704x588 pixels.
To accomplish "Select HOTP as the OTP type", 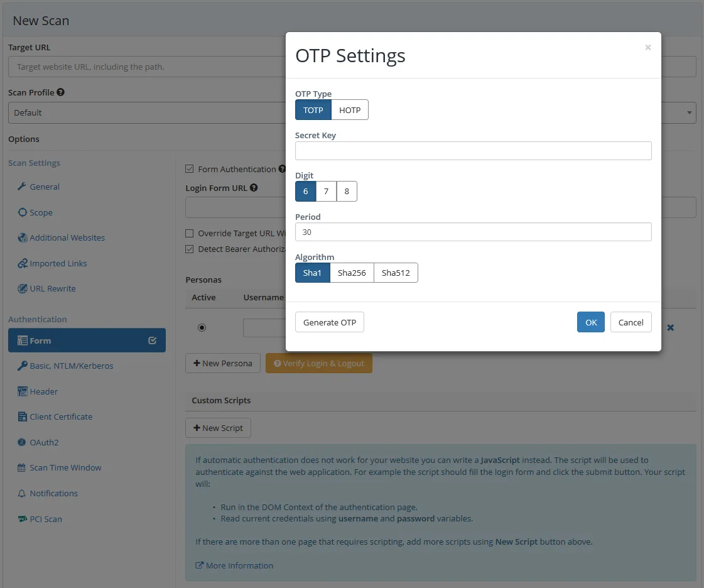I will coord(349,109).
